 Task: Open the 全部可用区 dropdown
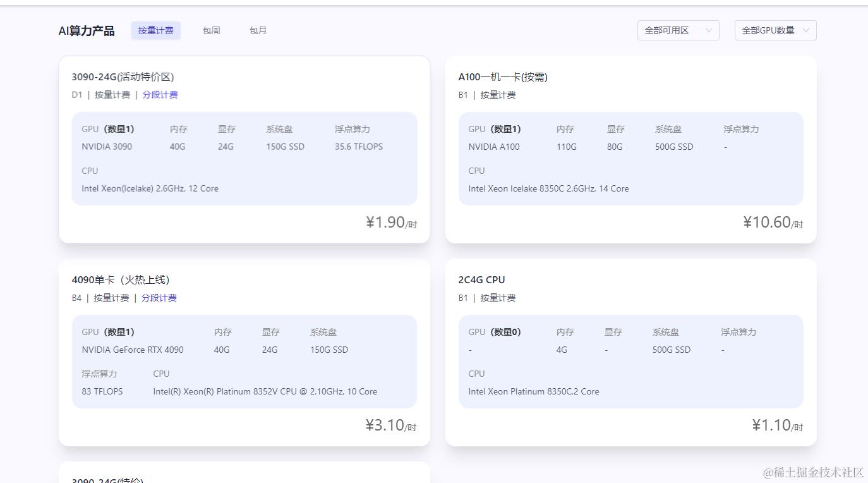point(678,30)
